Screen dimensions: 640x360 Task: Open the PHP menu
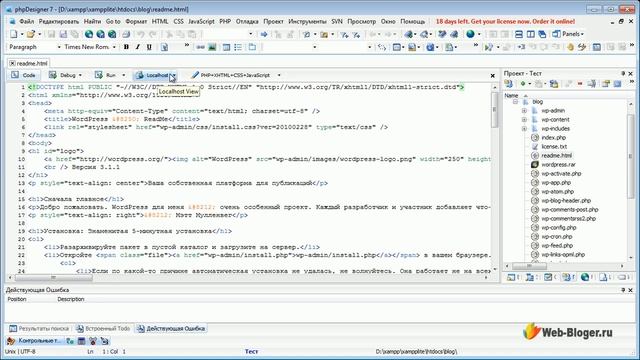tap(225, 21)
